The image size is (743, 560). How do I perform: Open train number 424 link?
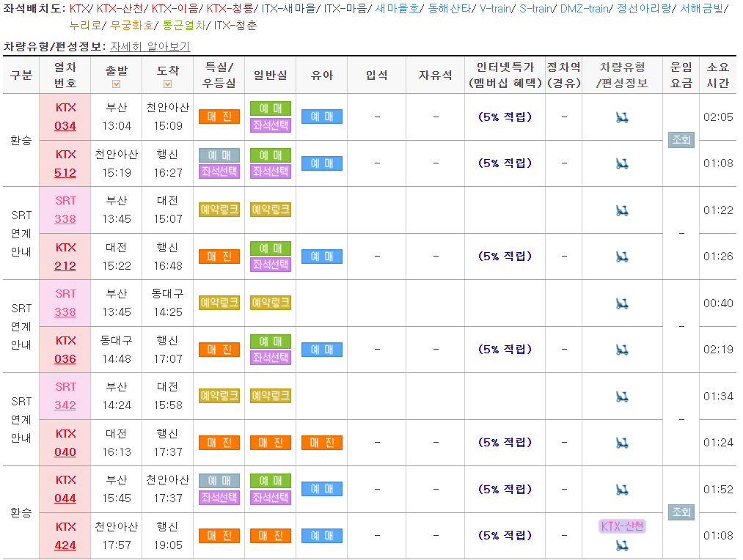pyautogui.click(x=65, y=545)
